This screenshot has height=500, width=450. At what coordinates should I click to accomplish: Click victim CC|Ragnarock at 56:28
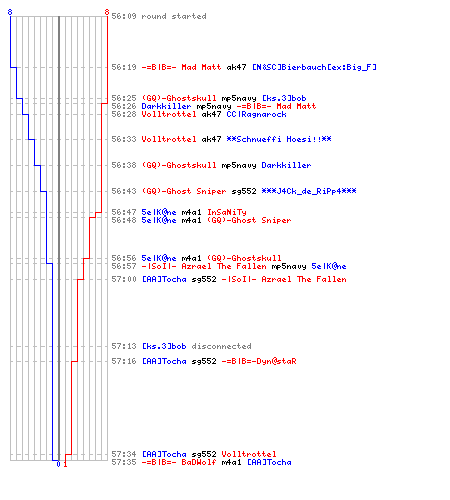[x=256, y=114]
